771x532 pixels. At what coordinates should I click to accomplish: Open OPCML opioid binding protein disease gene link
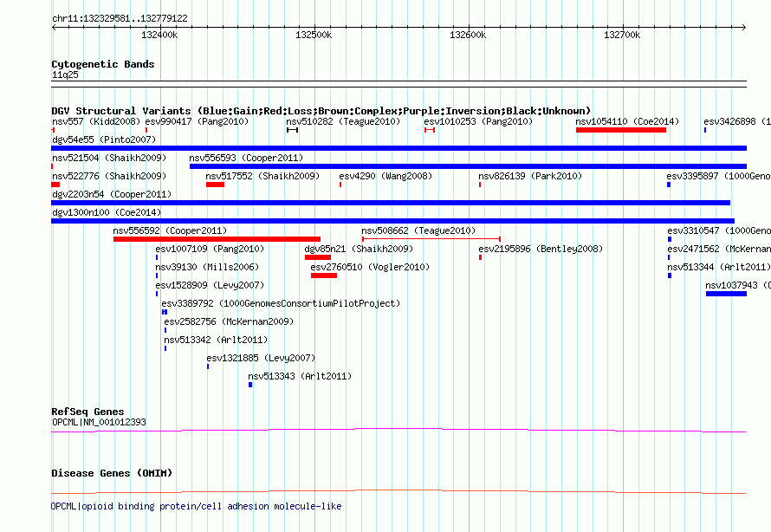point(196,506)
